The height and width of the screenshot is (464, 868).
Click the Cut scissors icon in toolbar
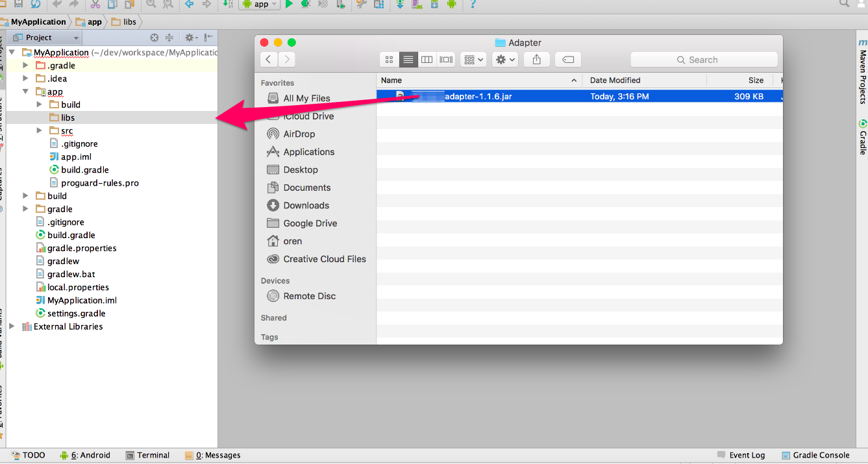tap(95, 4)
